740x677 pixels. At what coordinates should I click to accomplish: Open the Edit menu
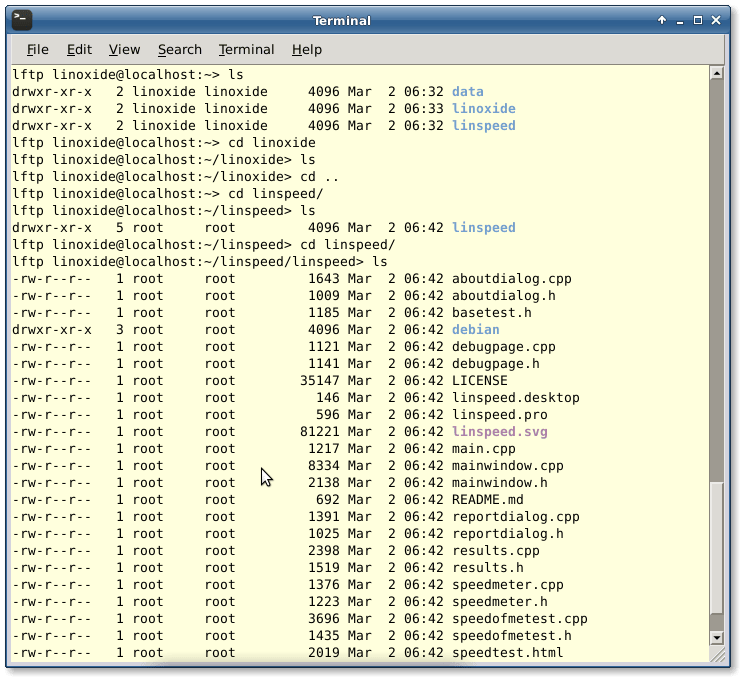(79, 49)
